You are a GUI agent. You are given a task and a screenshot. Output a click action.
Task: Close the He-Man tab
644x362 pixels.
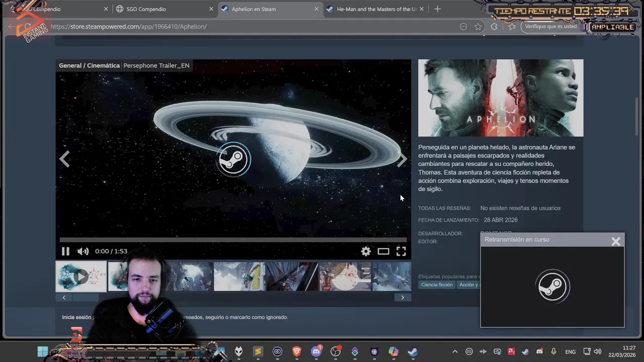click(422, 9)
